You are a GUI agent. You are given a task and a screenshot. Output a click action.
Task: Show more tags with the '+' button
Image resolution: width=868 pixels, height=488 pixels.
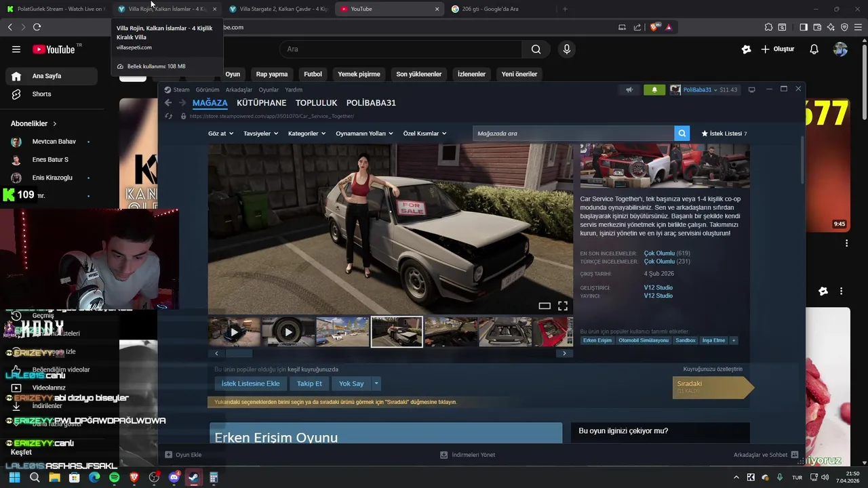click(x=733, y=340)
